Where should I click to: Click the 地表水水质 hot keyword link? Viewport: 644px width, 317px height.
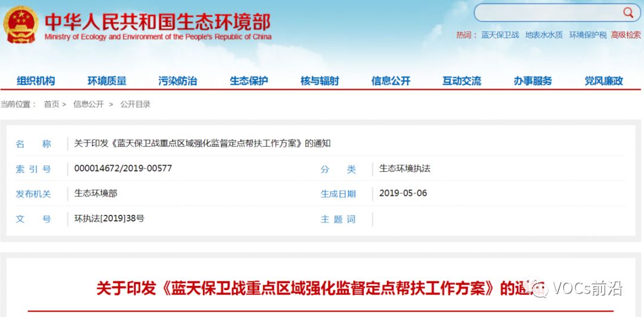544,35
